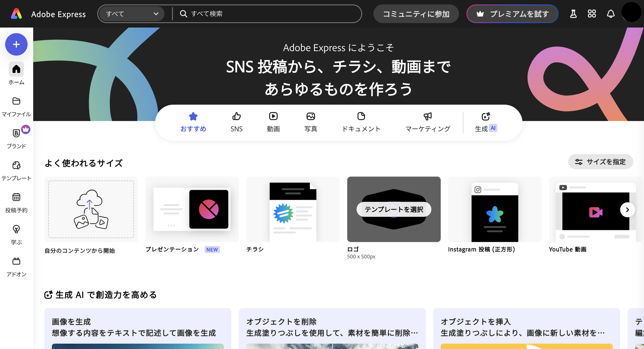Open the 学ぶ lightbulb section

point(16,234)
